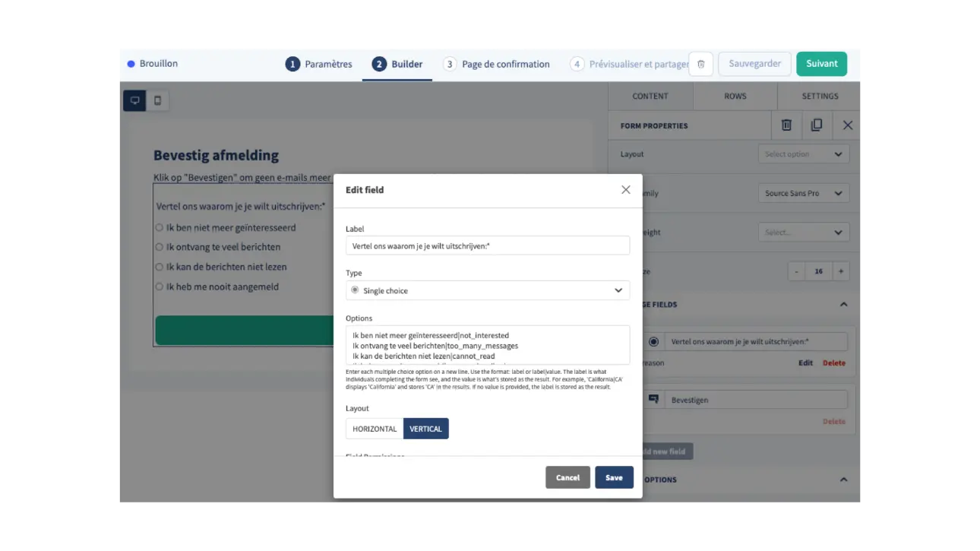Open the Source Sans Pro font dropdown
This screenshot has height=551, width=980.
tap(803, 193)
